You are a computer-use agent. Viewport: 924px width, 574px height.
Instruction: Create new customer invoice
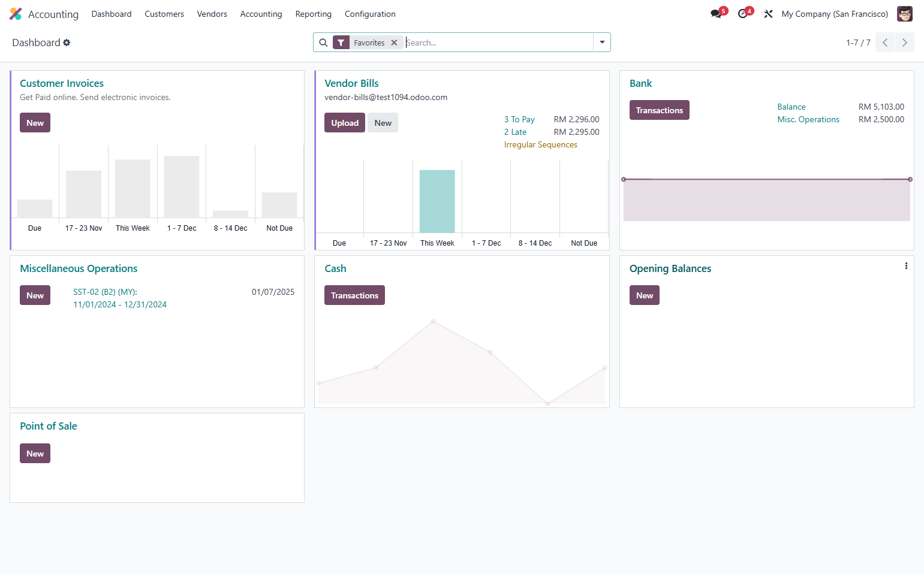coord(35,123)
